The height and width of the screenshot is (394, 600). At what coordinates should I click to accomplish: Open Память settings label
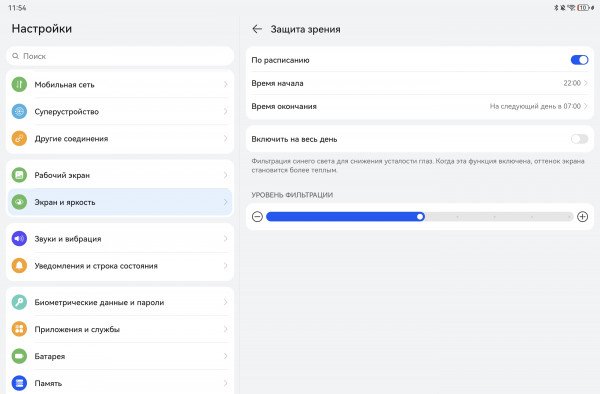(48, 383)
